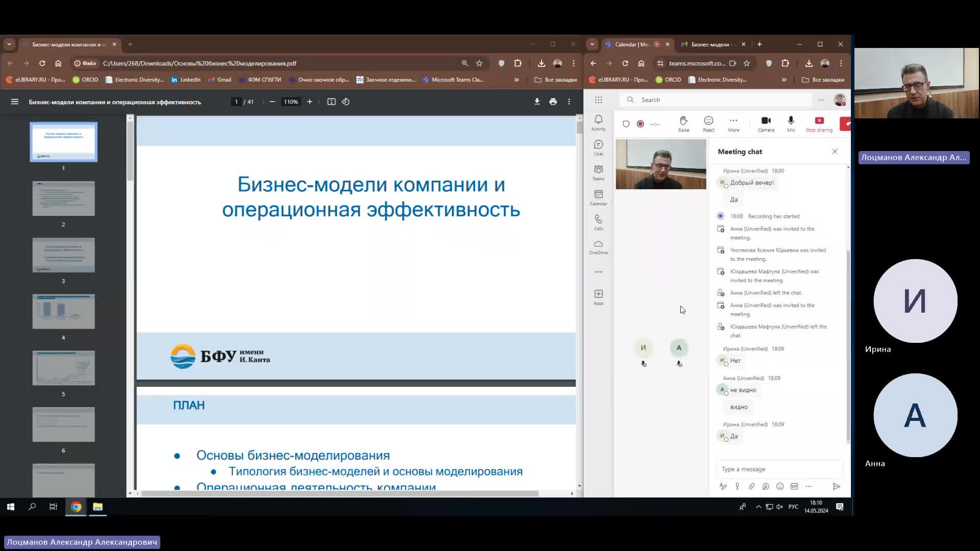Open message formatting options
The height and width of the screenshot is (551, 980).
pos(723,486)
